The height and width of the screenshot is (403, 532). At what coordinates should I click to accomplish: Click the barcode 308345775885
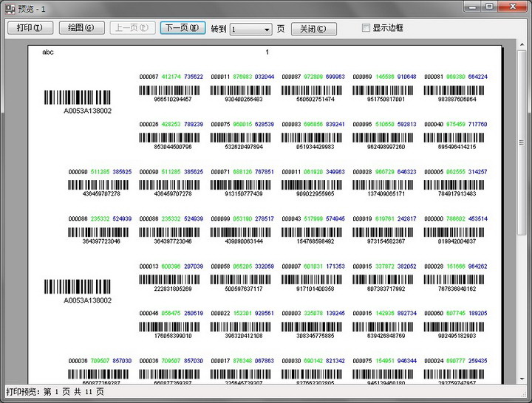click(x=312, y=327)
